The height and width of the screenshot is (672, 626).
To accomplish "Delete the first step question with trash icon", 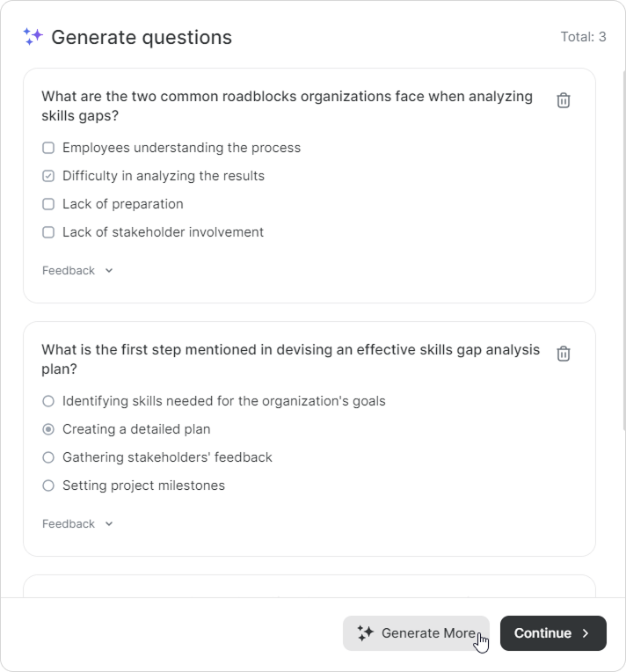I will pyautogui.click(x=564, y=354).
